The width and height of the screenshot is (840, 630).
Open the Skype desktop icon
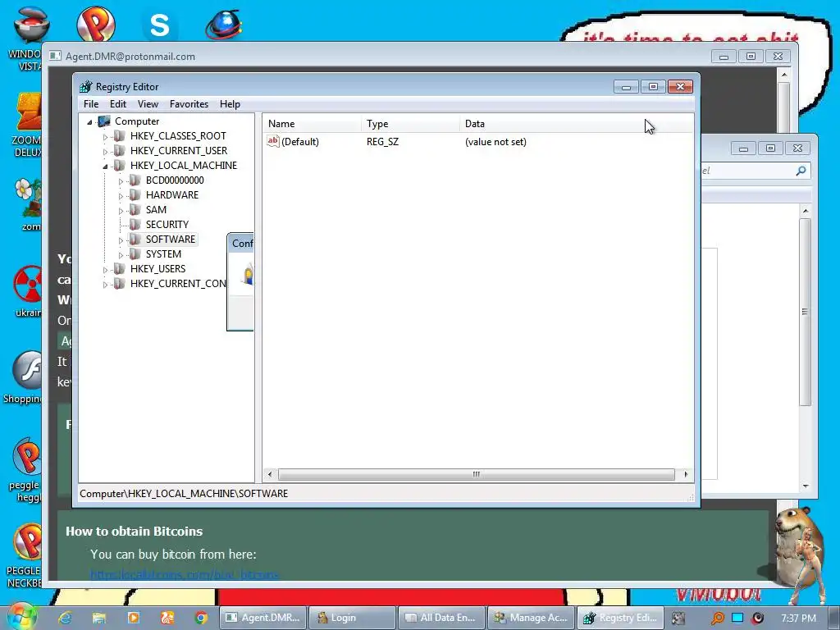[x=159, y=24]
